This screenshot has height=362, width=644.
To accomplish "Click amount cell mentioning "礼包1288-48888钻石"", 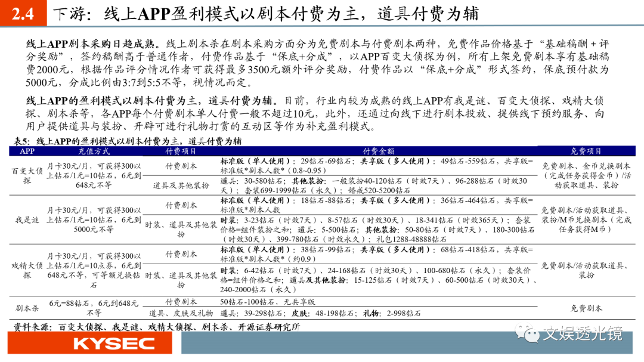I will click(x=377, y=229).
